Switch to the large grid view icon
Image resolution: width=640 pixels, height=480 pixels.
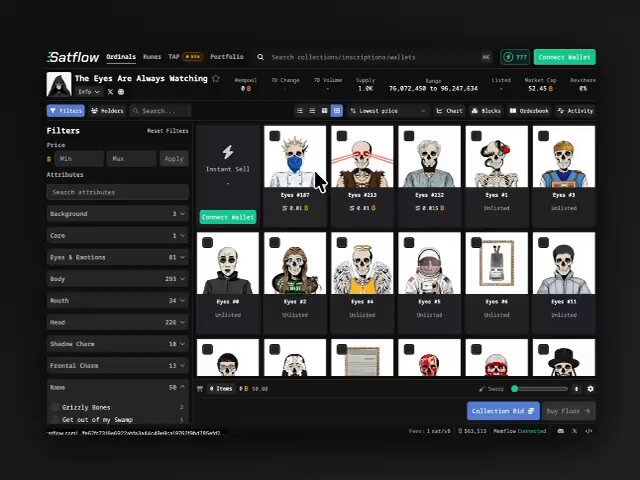(x=324, y=111)
